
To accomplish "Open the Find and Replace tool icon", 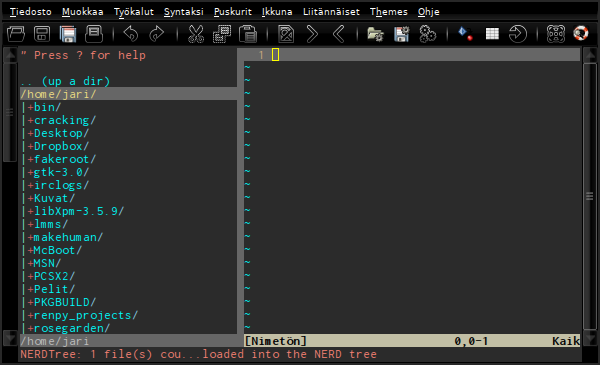I will click(x=286, y=34).
